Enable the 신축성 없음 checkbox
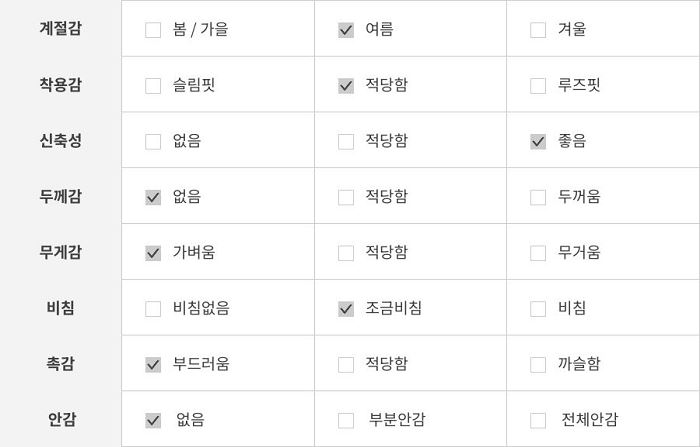This screenshot has height=447, width=700. (153, 142)
